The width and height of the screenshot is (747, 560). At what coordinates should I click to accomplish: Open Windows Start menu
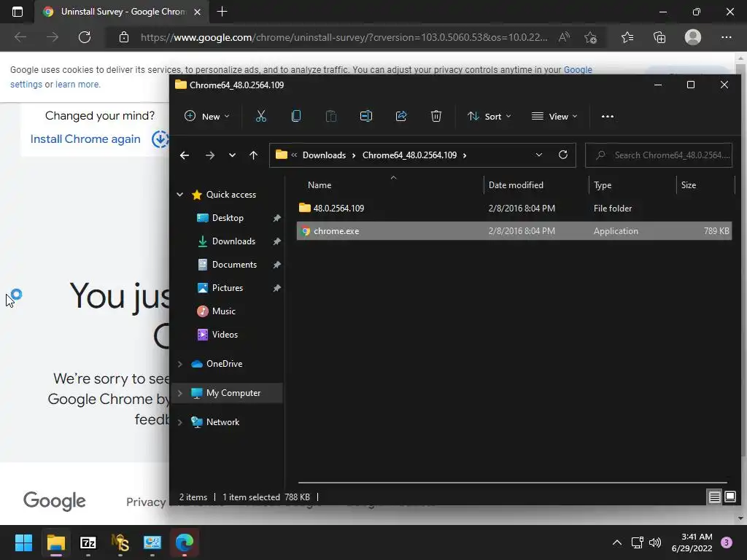(x=23, y=542)
